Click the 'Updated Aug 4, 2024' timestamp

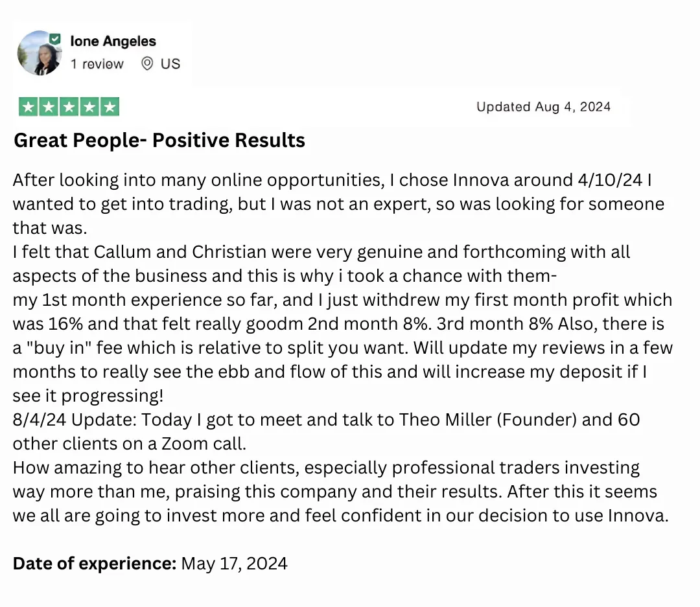coord(543,107)
